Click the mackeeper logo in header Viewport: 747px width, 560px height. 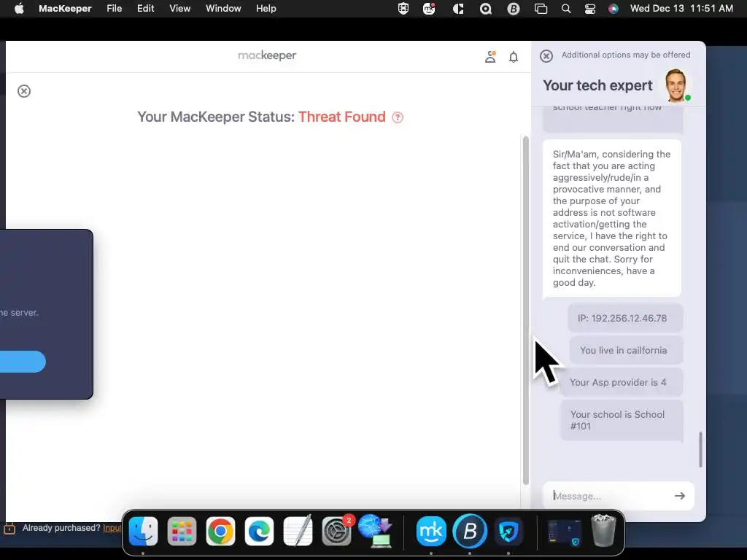[267, 55]
